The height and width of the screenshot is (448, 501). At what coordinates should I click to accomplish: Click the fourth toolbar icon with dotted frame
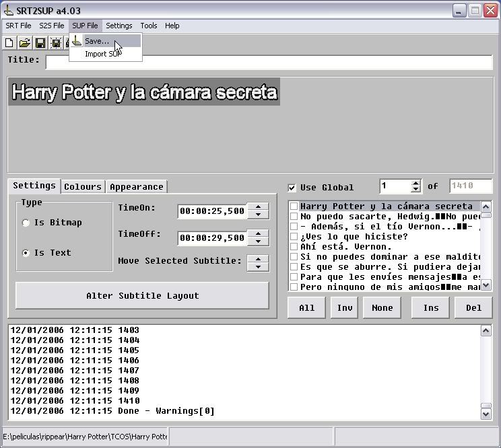[56, 44]
